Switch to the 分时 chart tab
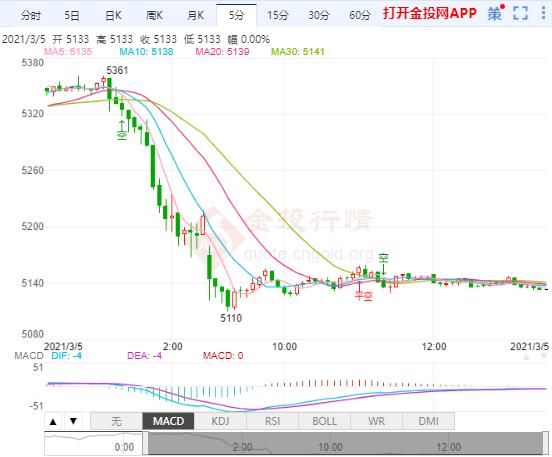The height and width of the screenshot is (457, 552). pos(31,15)
